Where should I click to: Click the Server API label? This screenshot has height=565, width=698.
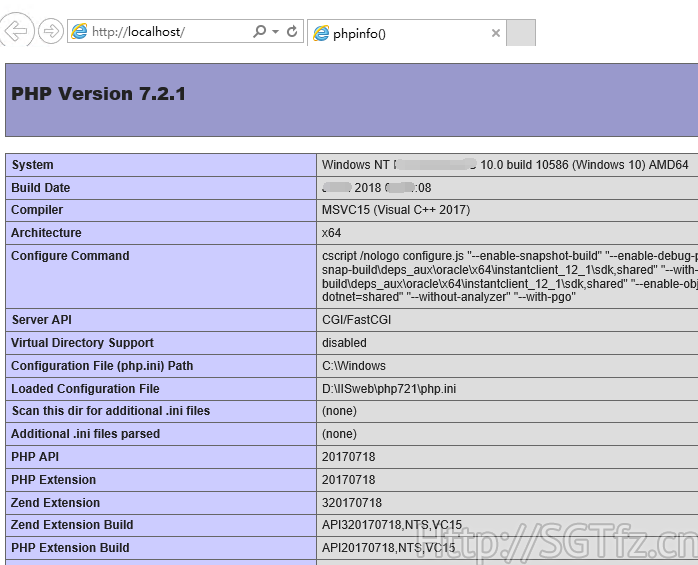(41, 320)
